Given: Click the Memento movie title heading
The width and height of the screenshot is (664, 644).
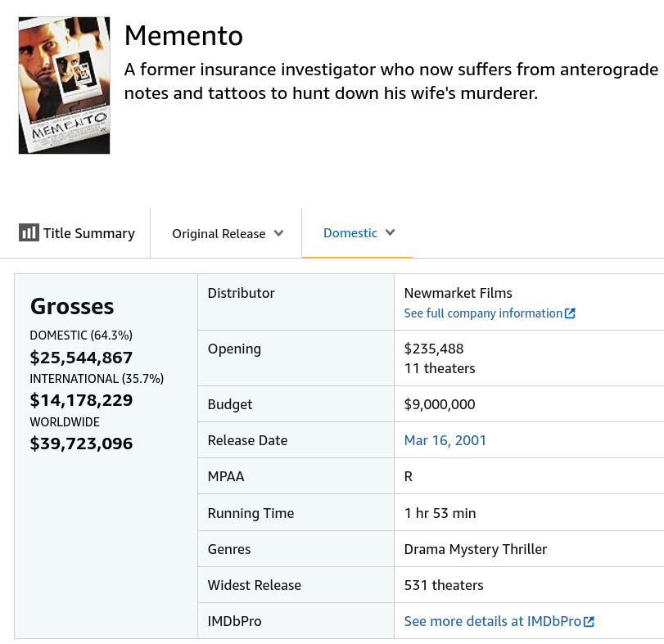Looking at the screenshot, I should 183,36.
